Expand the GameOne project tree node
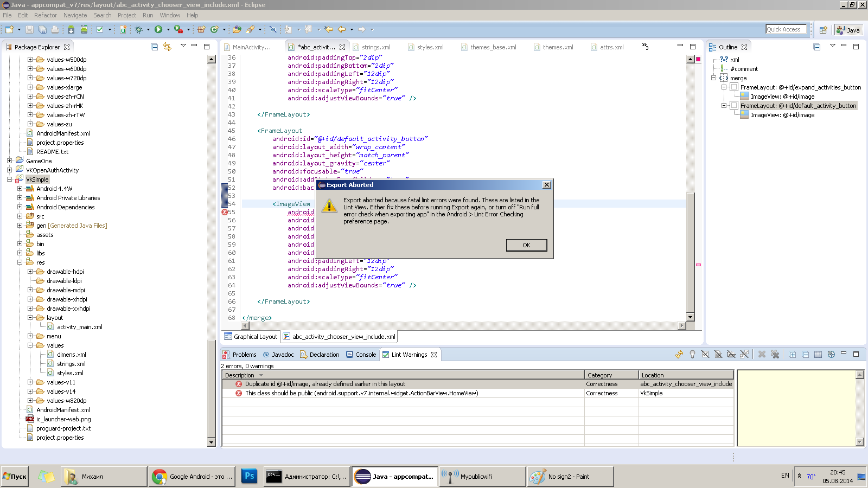 (9, 160)
